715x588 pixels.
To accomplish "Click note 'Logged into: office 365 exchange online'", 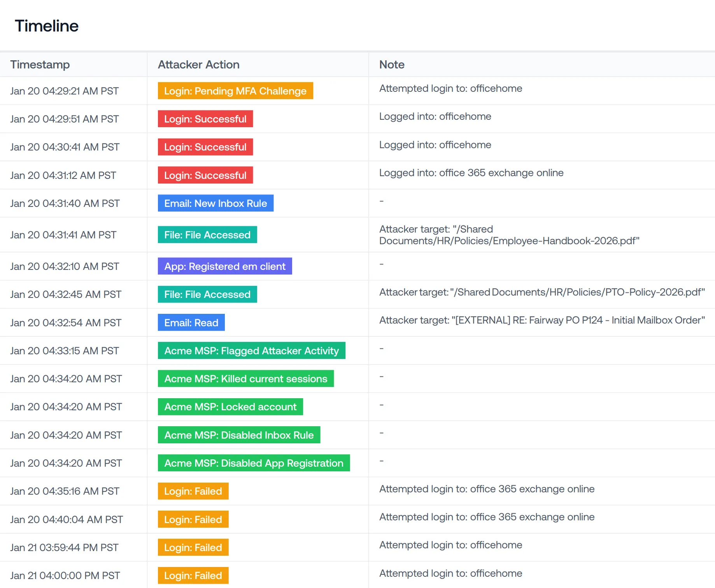I will pos(471,173).
